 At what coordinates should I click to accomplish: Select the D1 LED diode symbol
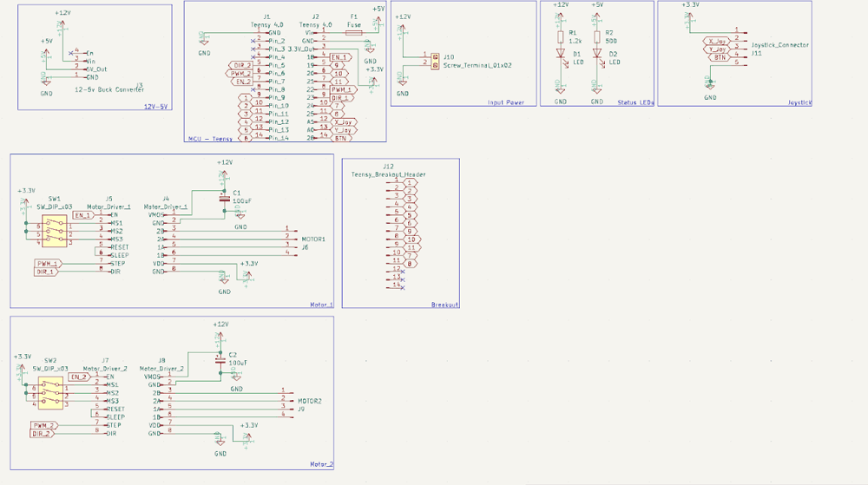click(560, 54)
